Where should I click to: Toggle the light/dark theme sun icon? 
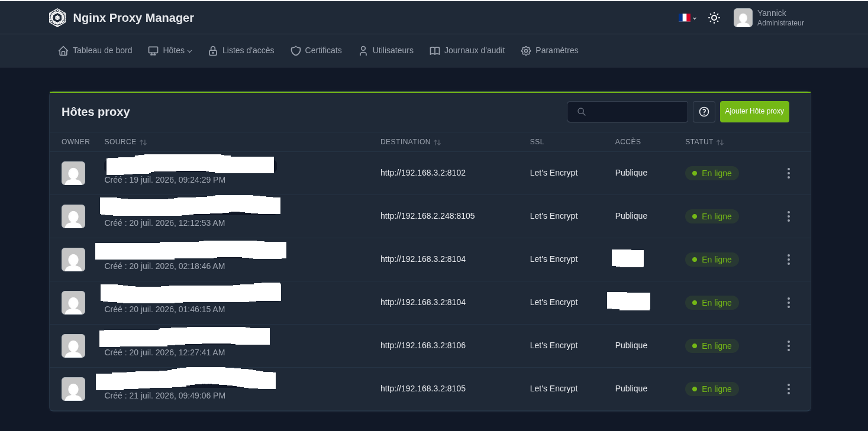[x=714, y=18]
